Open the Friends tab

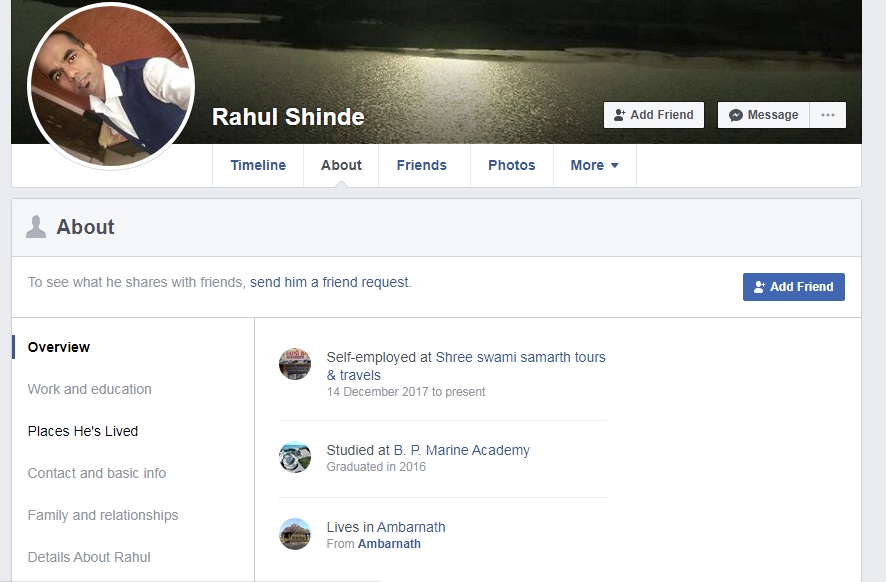tap(421, 166)
